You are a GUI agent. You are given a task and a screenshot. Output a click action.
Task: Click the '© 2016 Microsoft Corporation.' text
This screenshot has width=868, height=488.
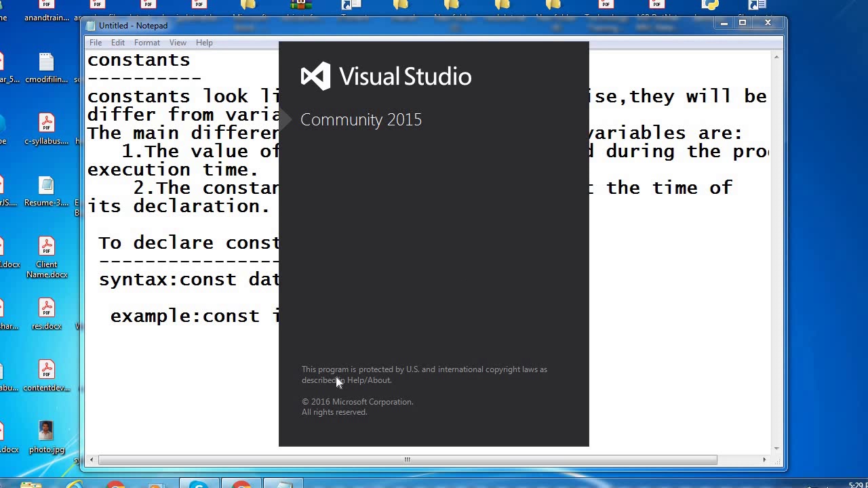pyautogui.click(x=357, y=402)
